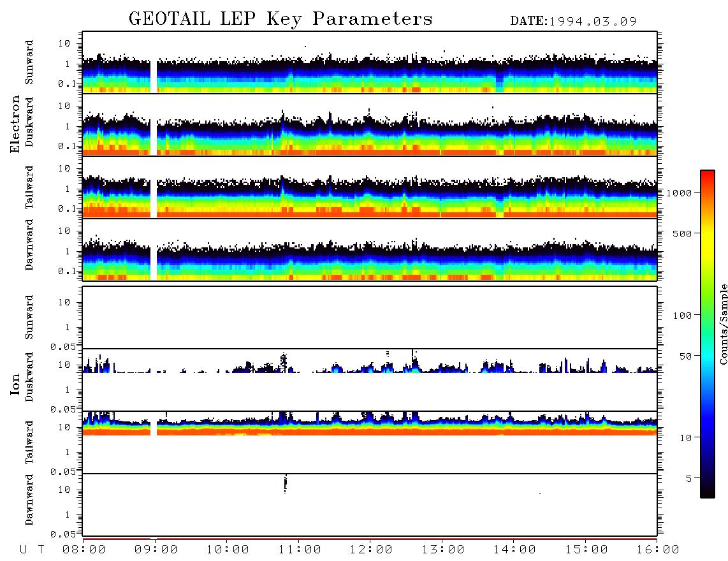Screen dimensions: 728x561
Task: Click the 09:00 time axis label
Action: 156,550
